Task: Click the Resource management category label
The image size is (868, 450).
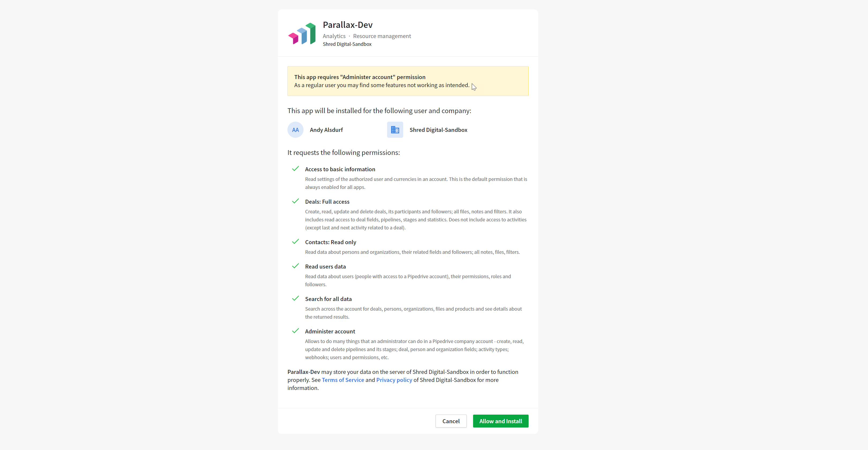Action: [x=382, y=36]
